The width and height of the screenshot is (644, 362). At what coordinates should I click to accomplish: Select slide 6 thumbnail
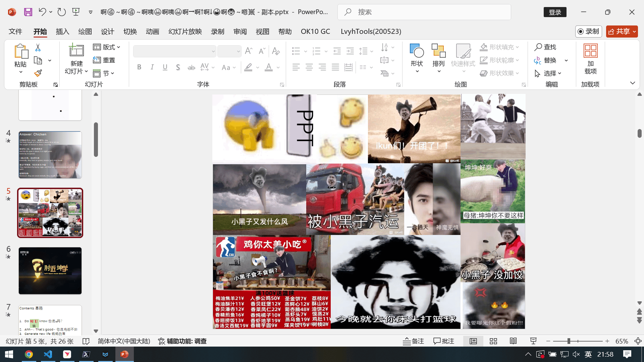[50, 271]
